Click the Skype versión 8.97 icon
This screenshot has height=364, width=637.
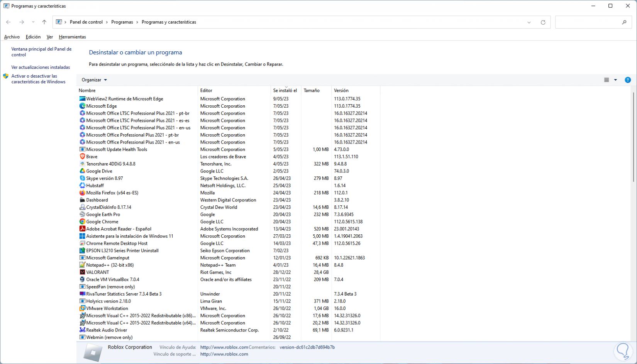[82, 178]
